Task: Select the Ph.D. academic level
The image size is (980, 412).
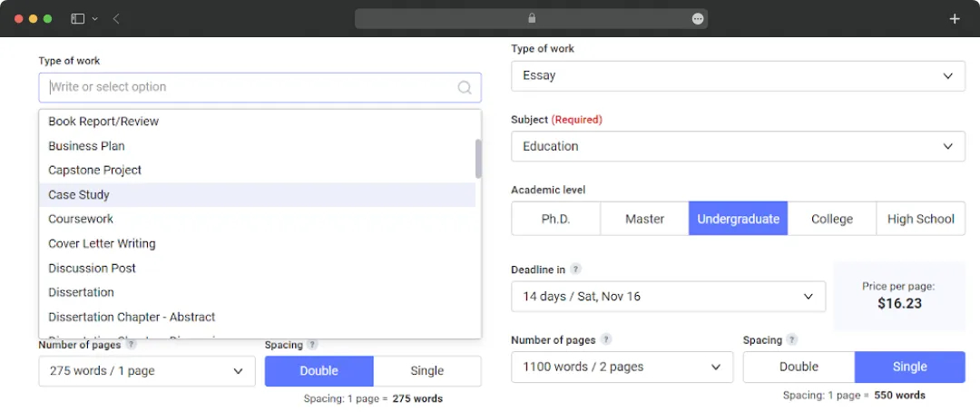Action: [x=555, y=219]
